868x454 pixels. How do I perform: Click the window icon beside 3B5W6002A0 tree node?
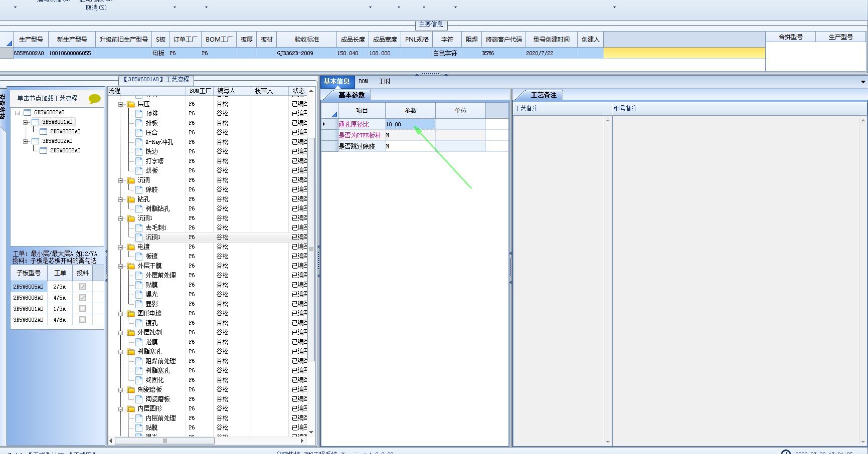pyautogui.click(x=36, y=141)
